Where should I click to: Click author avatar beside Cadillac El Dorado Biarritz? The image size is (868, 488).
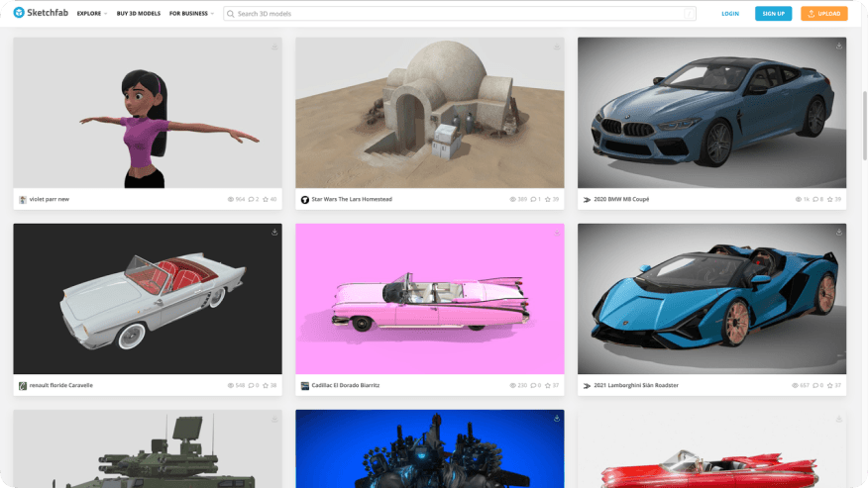click(305, 385)
